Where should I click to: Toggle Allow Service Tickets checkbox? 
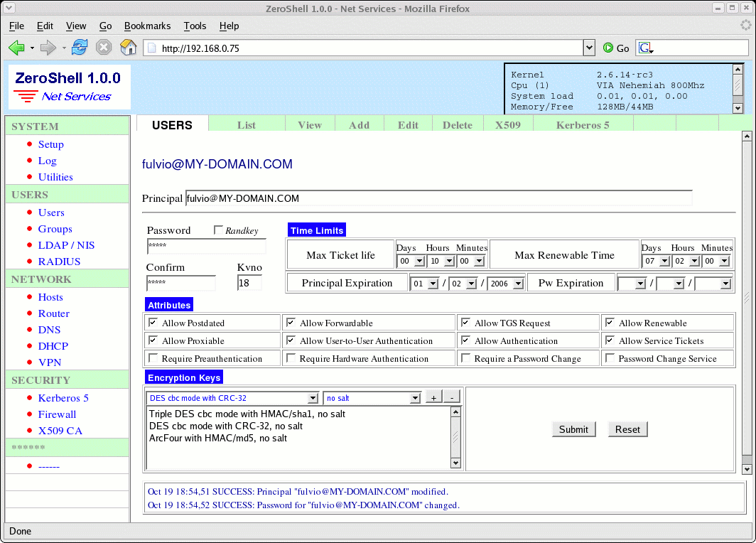click(x=610, y=340)
